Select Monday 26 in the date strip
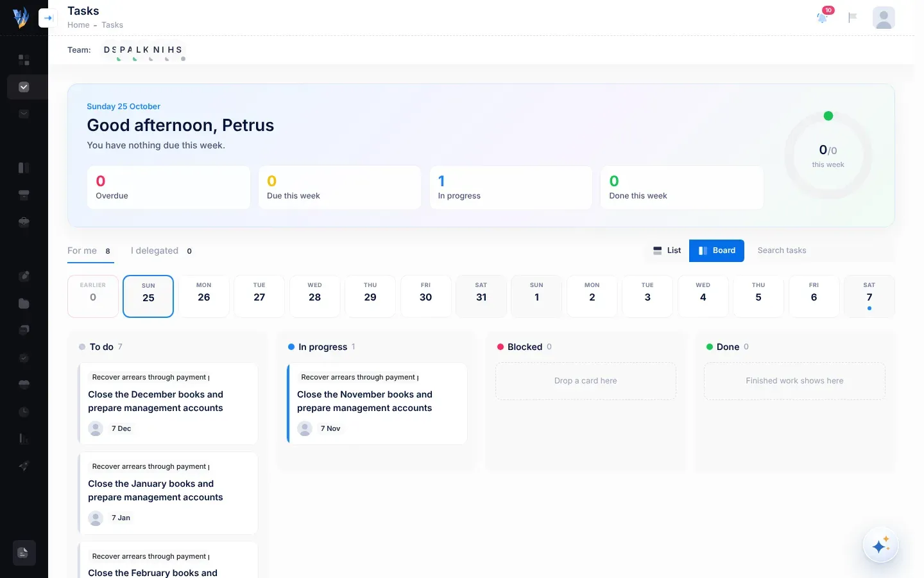This screenshot has width=924, height=578. pos(204,296)
